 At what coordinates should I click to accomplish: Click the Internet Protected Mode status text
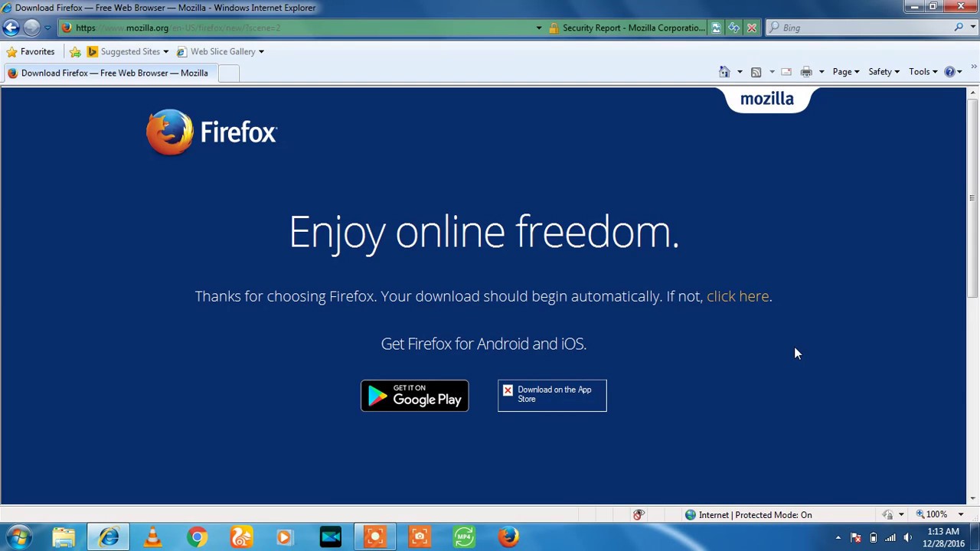click(x=755, y=515)
